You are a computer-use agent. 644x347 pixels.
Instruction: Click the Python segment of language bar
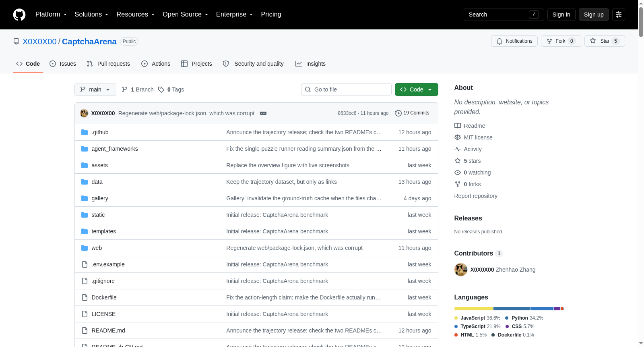[x=512, y=309]
